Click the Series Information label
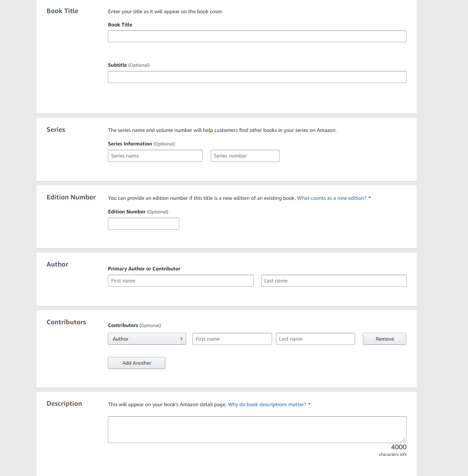This screenshot has height=476, width=468. (x=130, y=144)
